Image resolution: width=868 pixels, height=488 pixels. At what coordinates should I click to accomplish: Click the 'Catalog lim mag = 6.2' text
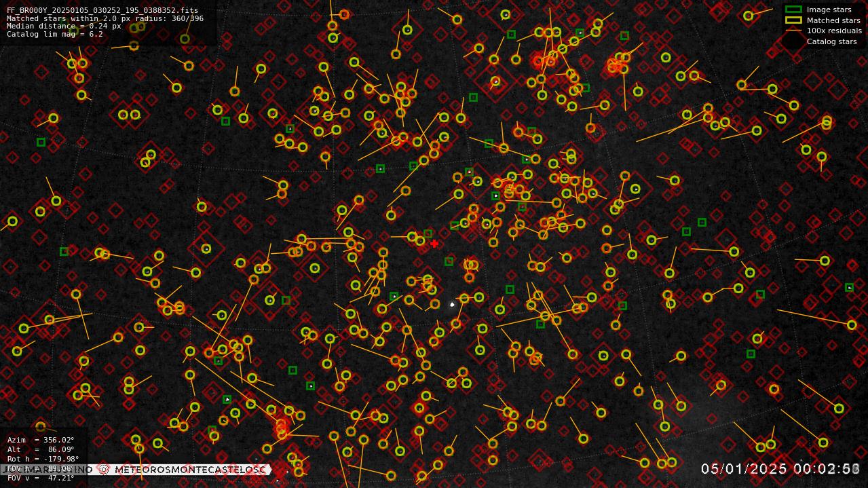(55, 34)
